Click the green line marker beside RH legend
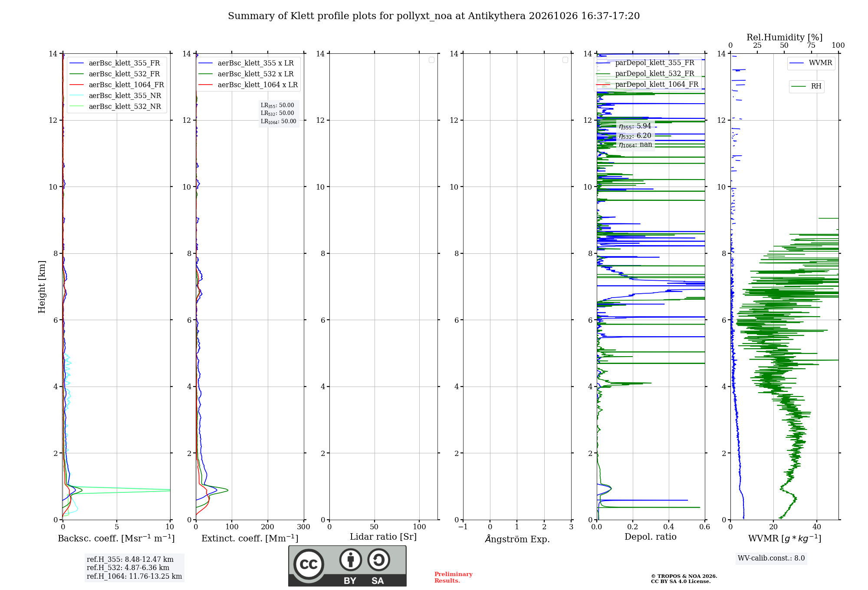Screen dimensions: 868x590 799,86
